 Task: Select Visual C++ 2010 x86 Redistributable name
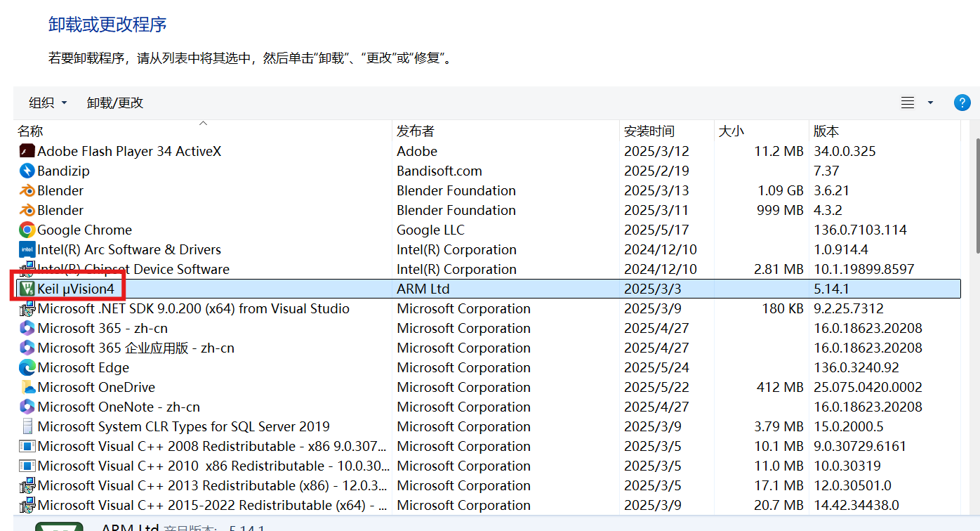(212, 466)
